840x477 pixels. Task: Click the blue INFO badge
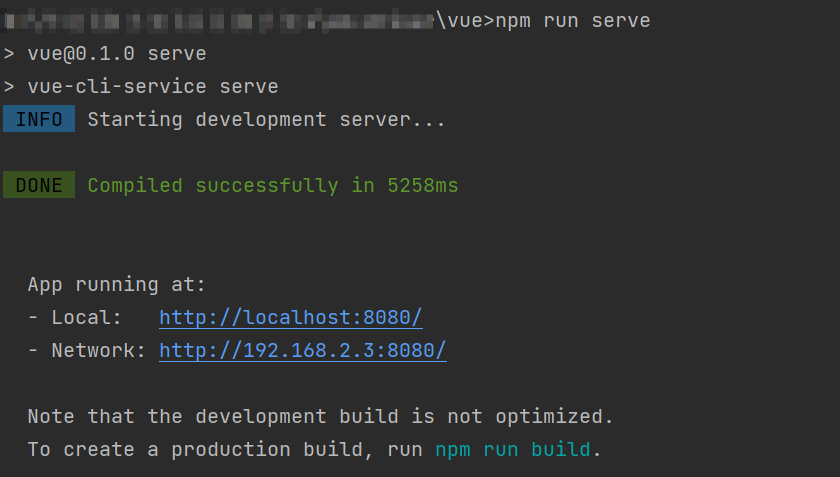[39, 119]
